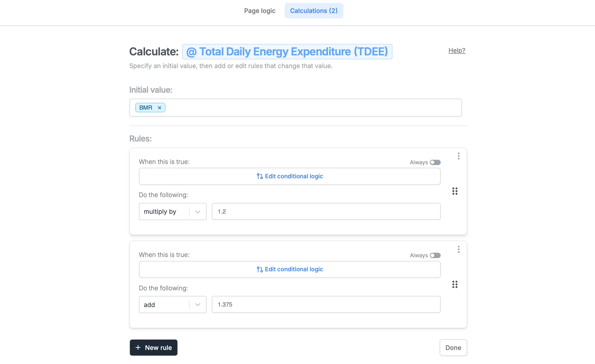Open three-dot menu on second rule

click(458, 249)
